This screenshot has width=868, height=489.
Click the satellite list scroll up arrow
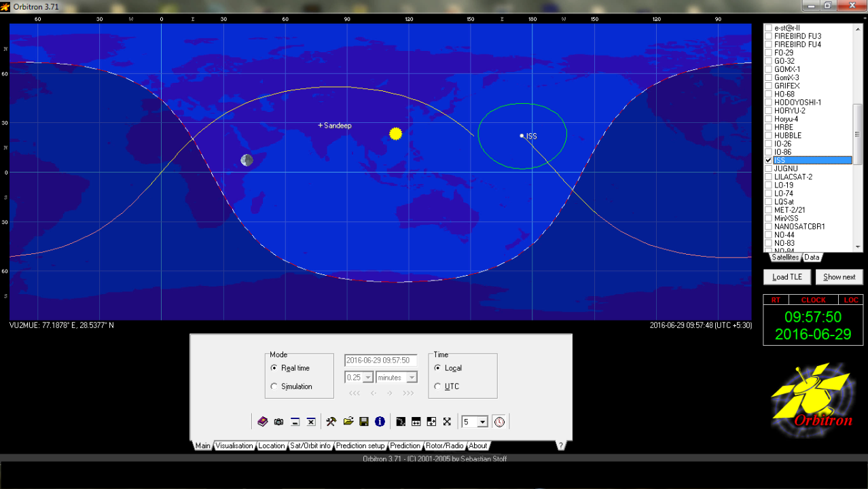(858, 28)
